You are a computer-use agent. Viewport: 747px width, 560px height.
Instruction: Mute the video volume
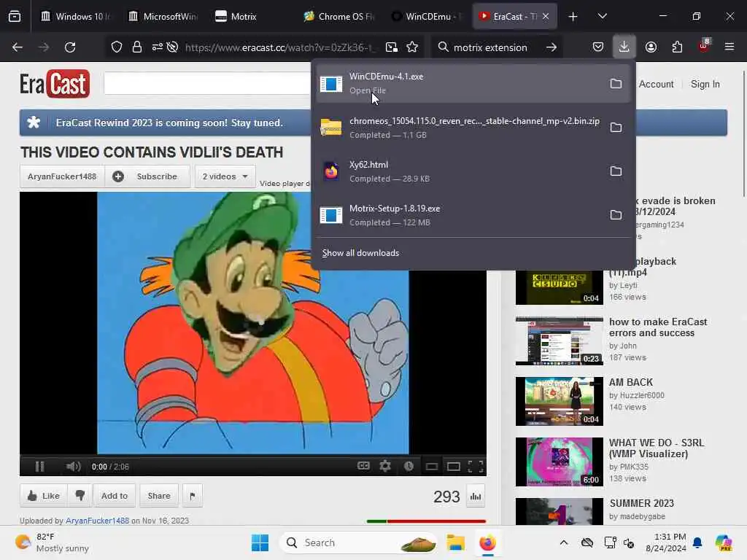click(x=74, y=467)
